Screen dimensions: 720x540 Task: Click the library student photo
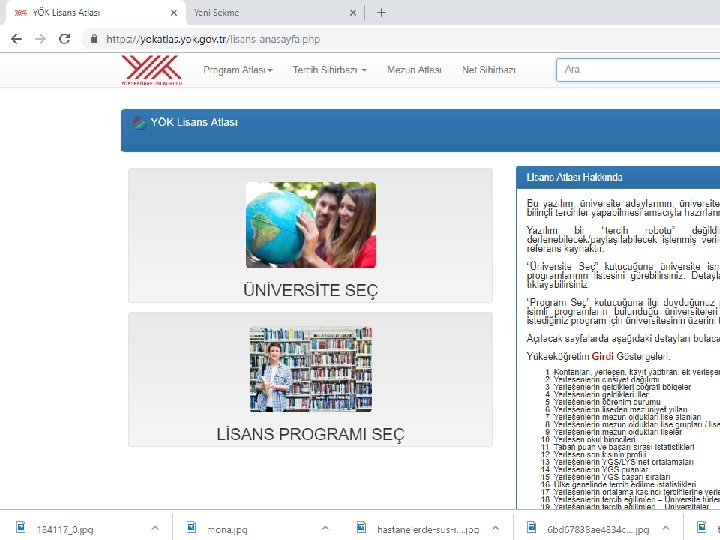(311, 369)
